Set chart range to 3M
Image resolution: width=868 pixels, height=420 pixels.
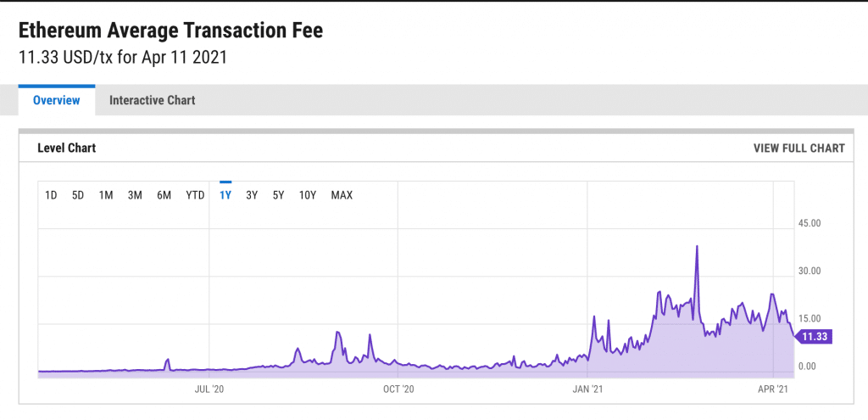pos(135,195)
